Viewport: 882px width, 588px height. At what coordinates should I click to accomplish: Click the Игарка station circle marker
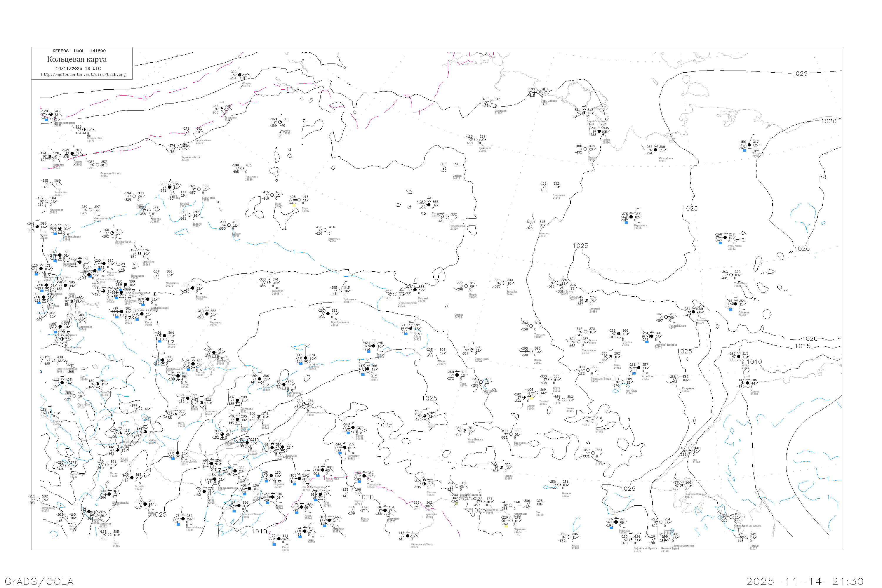click(x=240, y=75)
